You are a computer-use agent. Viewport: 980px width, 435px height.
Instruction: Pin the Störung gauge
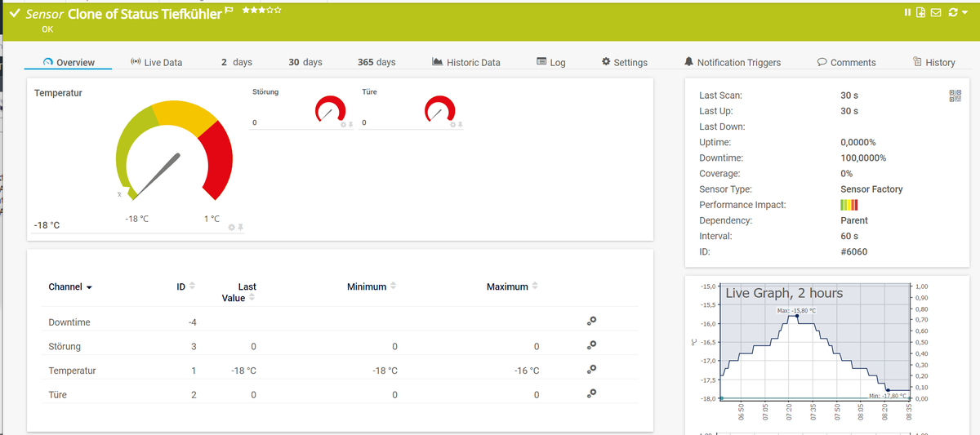click(350, 124)
